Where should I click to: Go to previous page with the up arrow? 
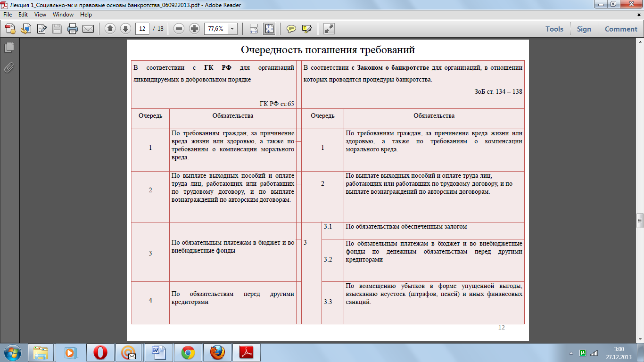point(110,29)
